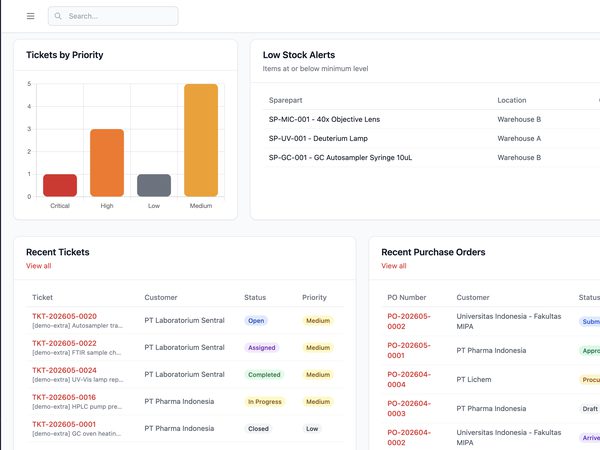Screen dimensions: 600x450
Task: Focus the Search input field
Action: pyautogui.click(x=113, y=16)
